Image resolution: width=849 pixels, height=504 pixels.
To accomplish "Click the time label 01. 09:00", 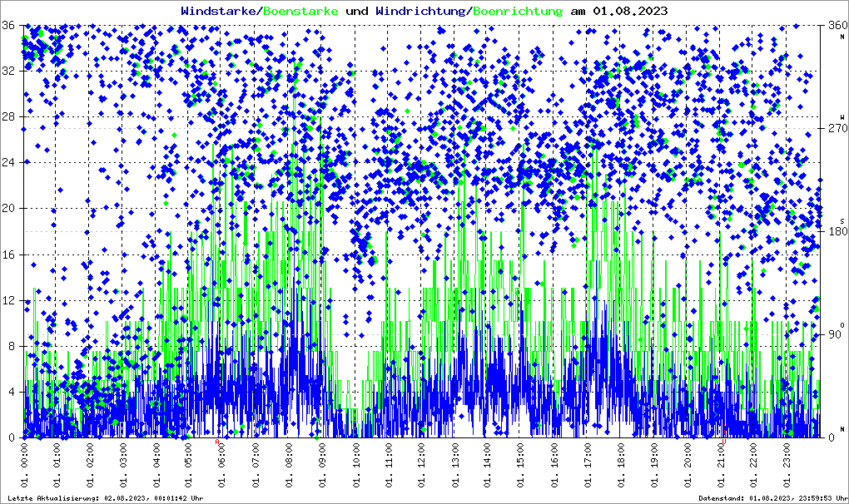I will pos(322,465).
